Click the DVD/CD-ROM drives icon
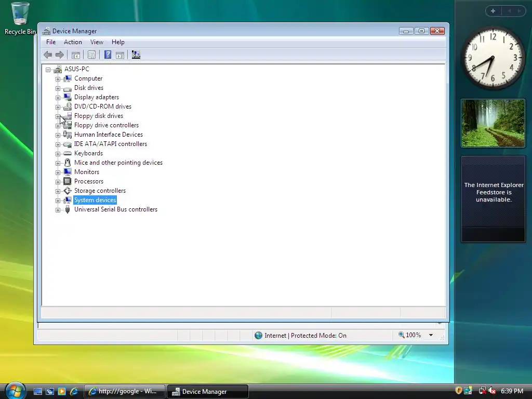 click(68, 107)
